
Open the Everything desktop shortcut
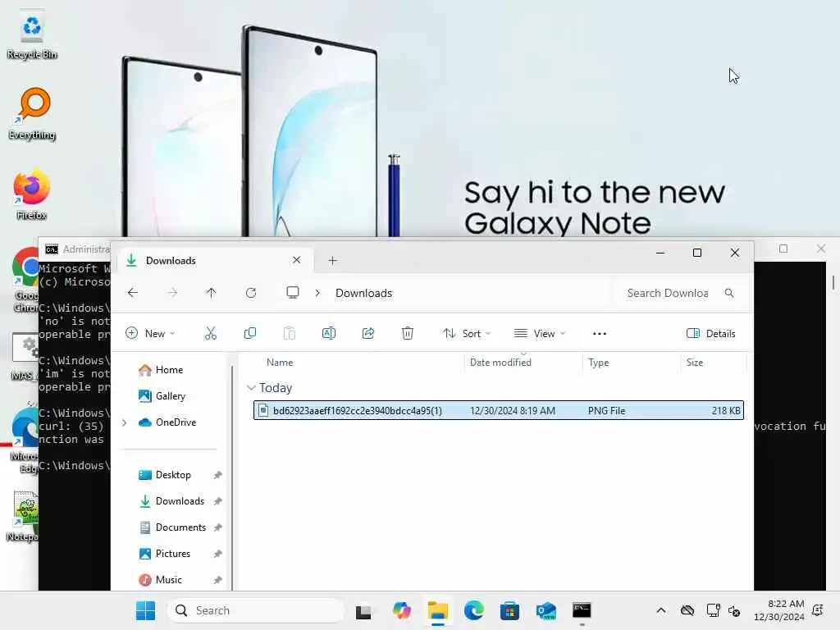[x=32, y=113]
